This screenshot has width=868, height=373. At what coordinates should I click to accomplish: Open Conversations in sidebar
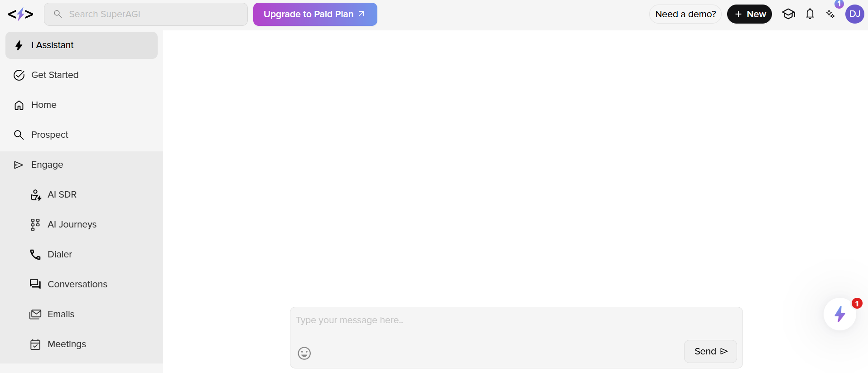(x=82, y=284)
